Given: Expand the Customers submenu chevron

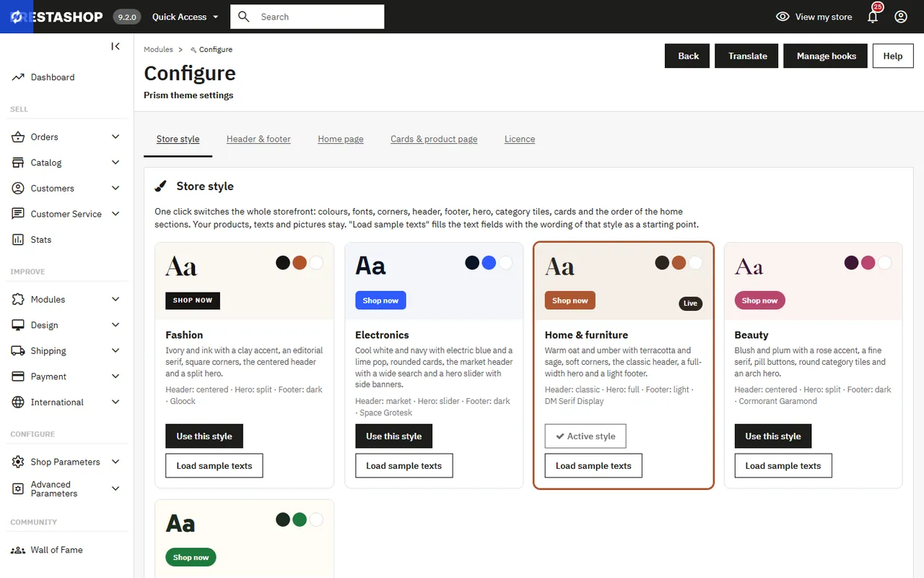Looking at the screenshot, I should tap(115, 189).
